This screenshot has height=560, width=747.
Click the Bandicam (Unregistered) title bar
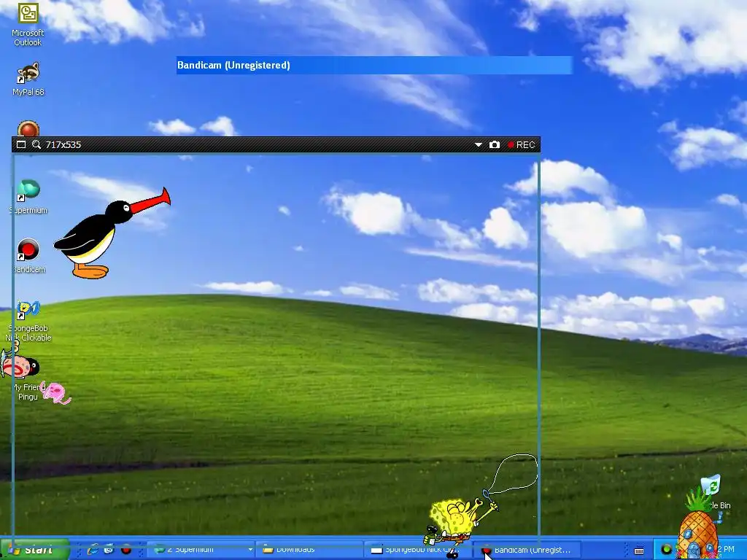(x=374, y=65)
